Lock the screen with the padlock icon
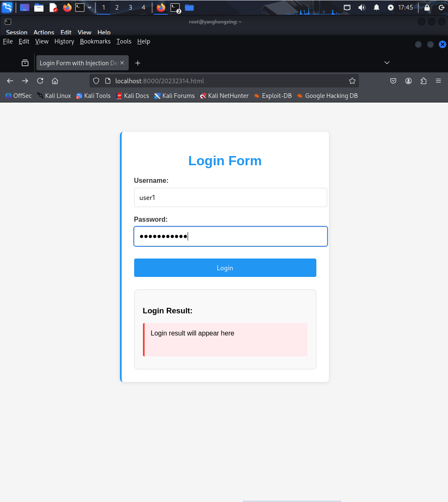 tap(427, 8)
